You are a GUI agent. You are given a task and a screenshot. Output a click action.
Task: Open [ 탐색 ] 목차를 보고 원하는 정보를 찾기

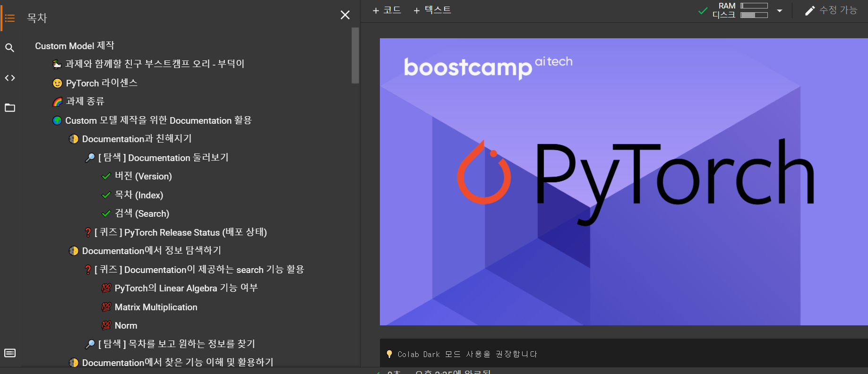tap(170, 344)
